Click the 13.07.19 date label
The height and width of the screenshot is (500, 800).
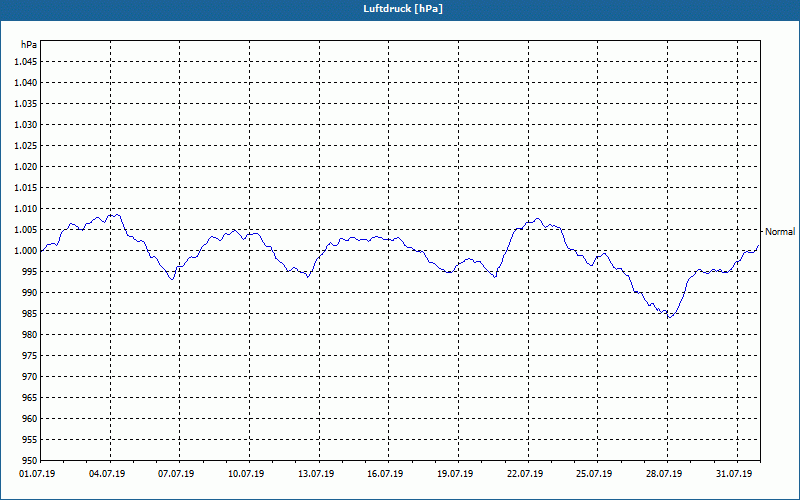(316, 474)
